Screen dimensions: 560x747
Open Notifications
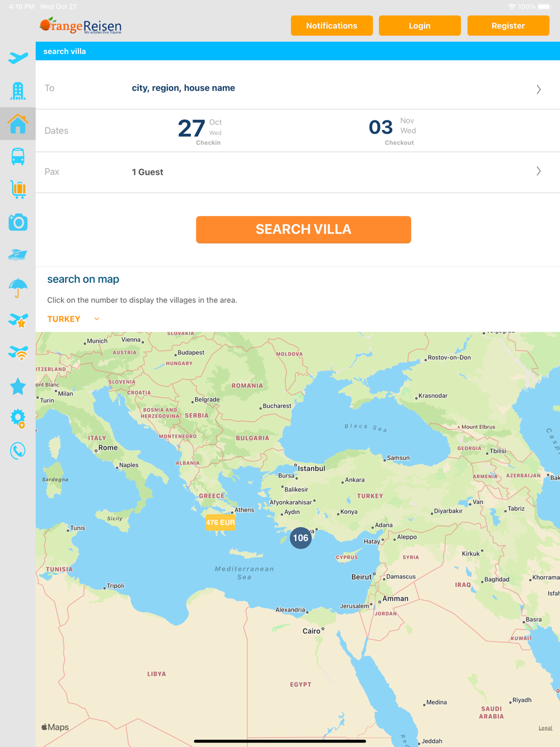point(332,26)
